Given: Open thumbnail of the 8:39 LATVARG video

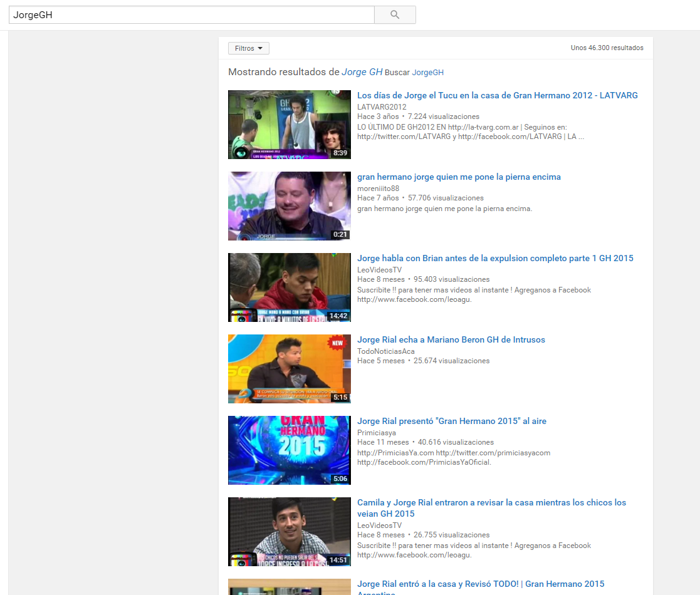Looking at the screenshot, I should (289, 125).
